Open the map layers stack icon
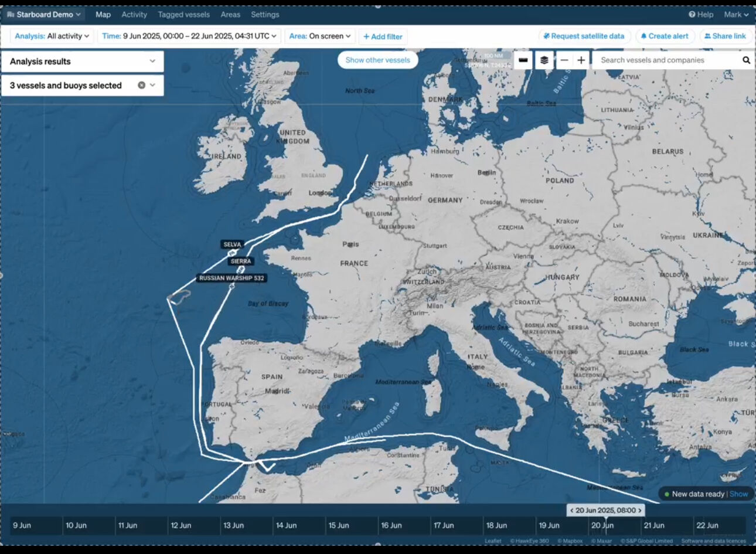 tap(544, 60)
